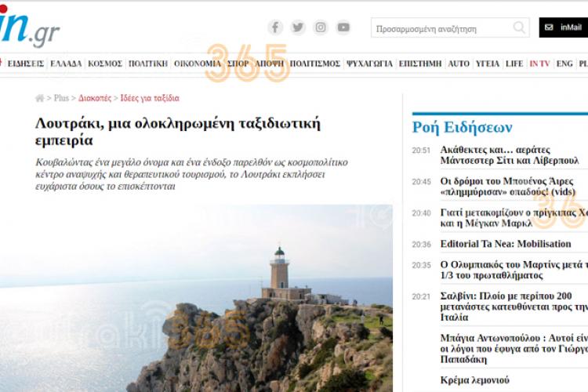
Task: Focus the Προσαρμοσμένη αναζήτηση search field
Action: coord(450,27)
